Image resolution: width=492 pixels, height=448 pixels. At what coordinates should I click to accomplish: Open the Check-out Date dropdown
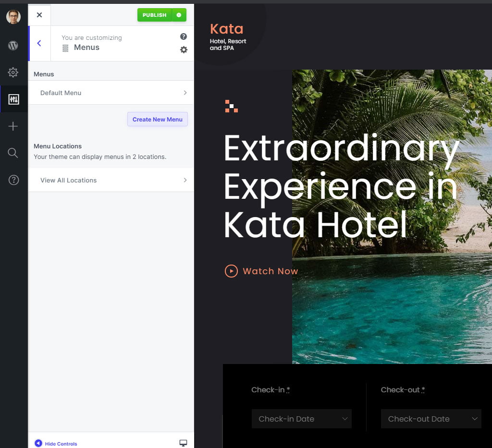[x=431, y=419]
